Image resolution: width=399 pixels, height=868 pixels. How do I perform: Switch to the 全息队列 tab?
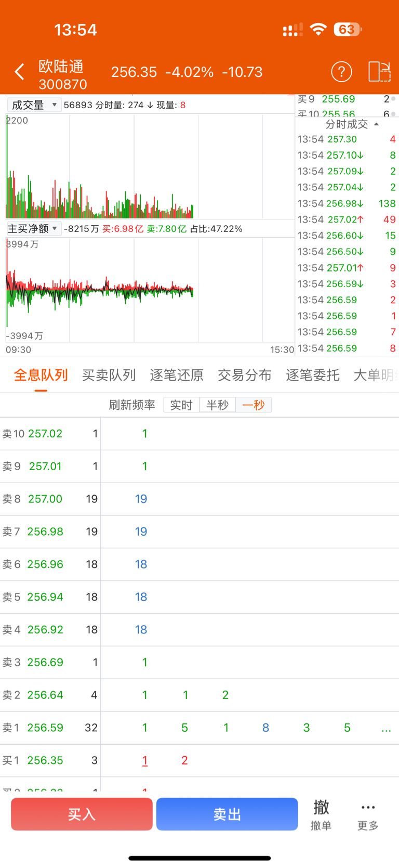coord(41,375)
